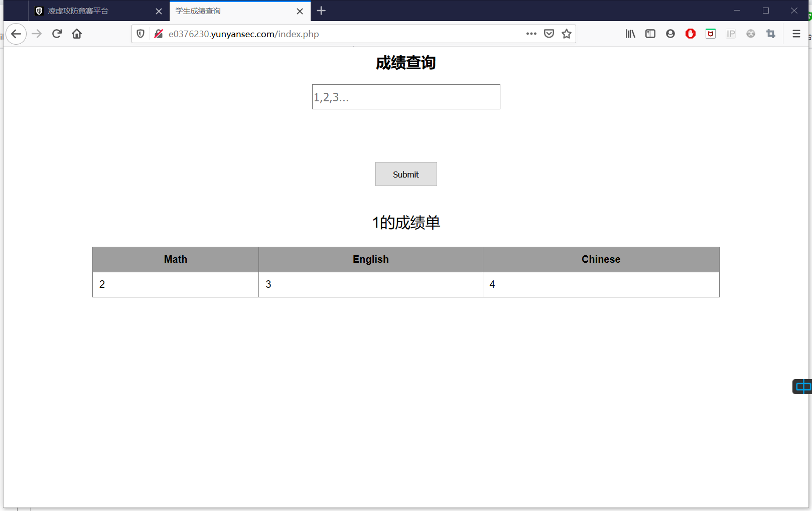This screenshot has height=511, width=812.
Task: Open a new tab
Action: 321,11
